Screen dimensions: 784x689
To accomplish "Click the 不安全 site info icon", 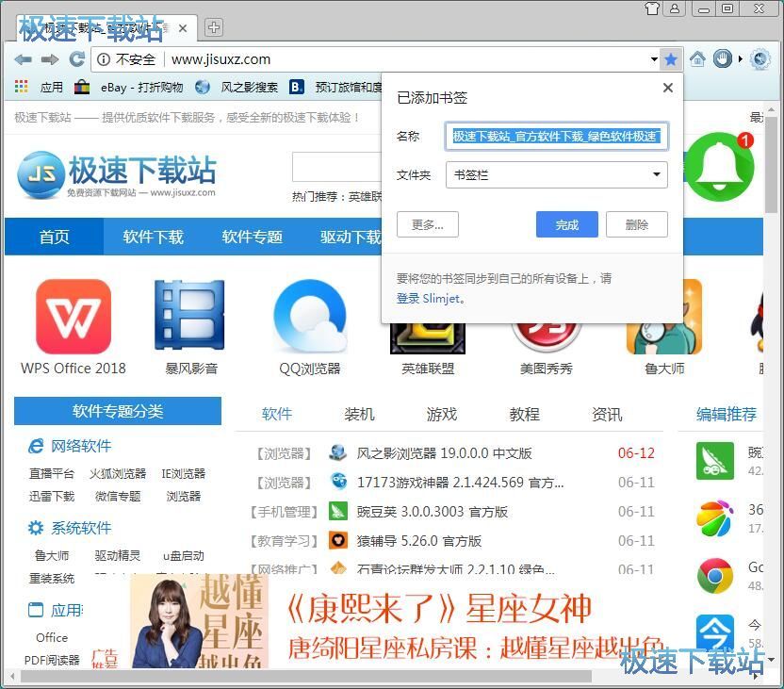I will [x=104, y=59].
